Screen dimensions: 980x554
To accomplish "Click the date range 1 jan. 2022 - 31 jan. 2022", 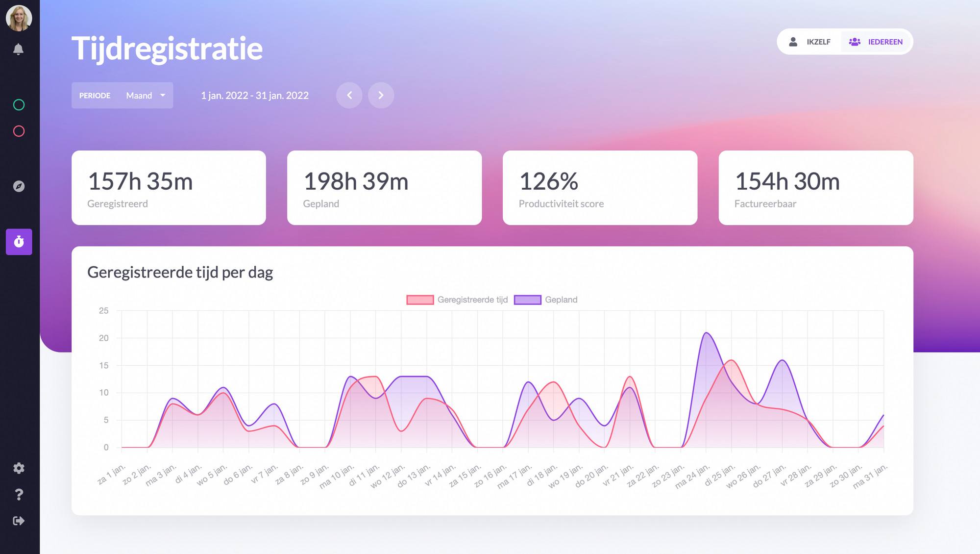I will point(255,96).
